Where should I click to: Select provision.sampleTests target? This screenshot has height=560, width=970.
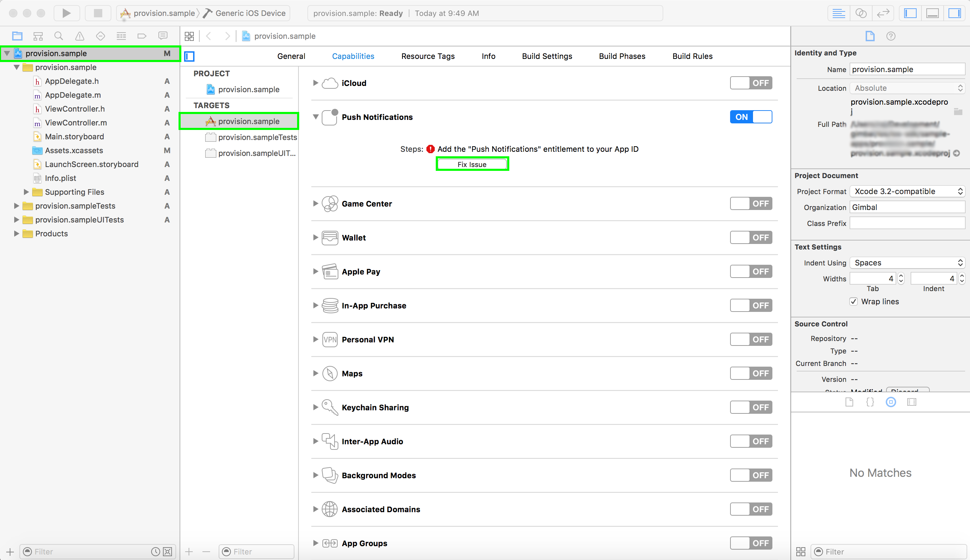tap(251, 137)
